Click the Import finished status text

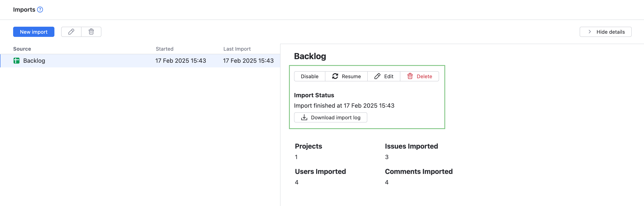tap(344, 106)
